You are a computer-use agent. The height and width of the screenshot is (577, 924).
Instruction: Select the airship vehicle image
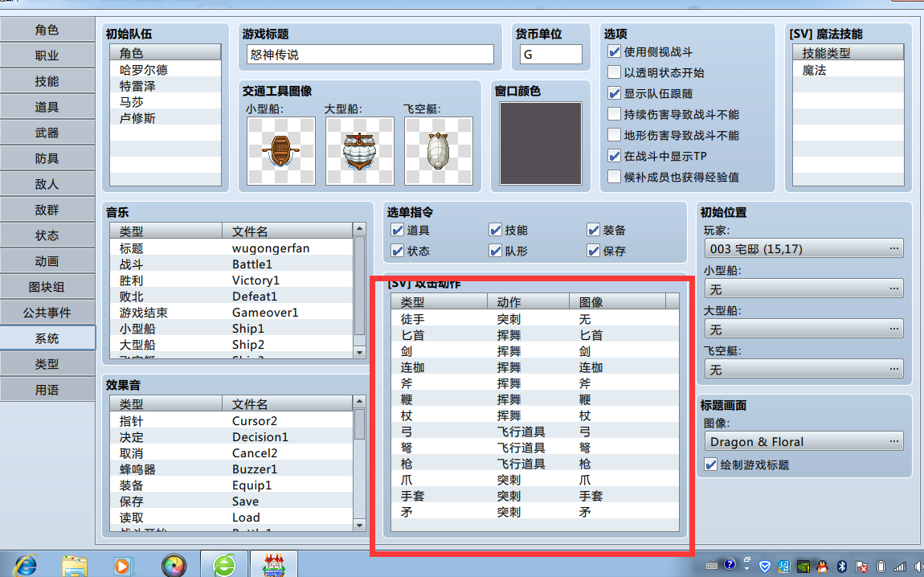tap(439, 151)
